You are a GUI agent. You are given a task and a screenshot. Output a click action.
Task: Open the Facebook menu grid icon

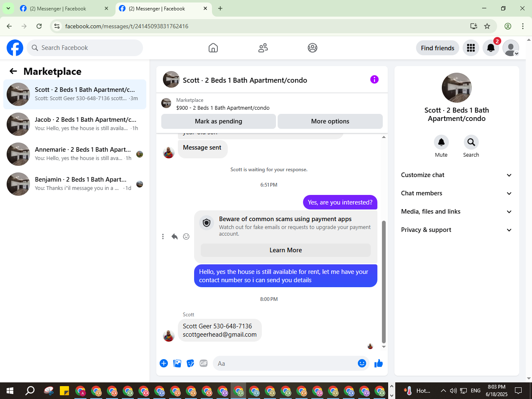coord(471,48)
